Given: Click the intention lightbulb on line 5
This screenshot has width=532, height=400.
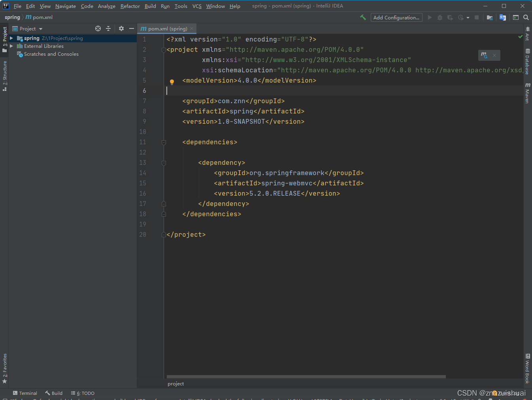Looking at the screenshot, I should coord(172,82).
